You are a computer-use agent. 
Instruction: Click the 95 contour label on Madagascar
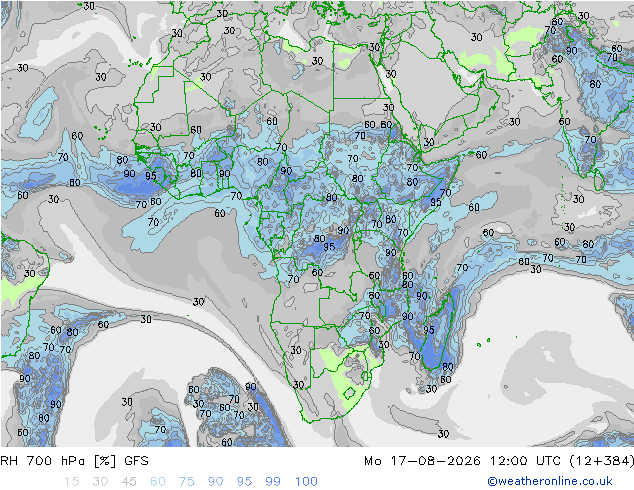429,330
